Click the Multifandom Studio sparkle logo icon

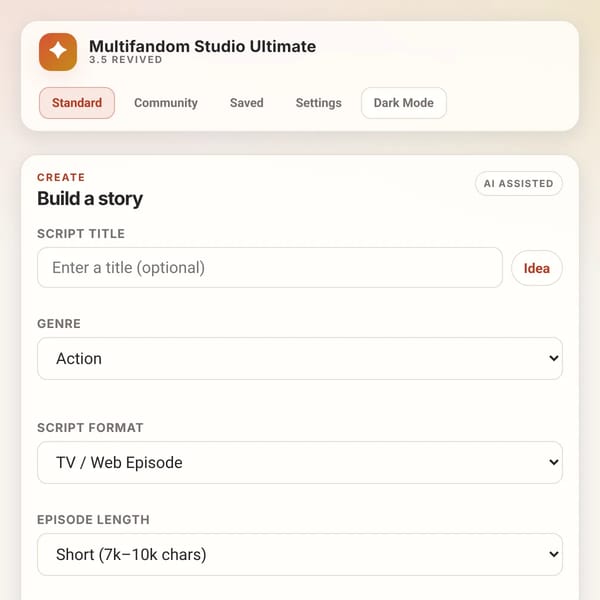[58, 52]
